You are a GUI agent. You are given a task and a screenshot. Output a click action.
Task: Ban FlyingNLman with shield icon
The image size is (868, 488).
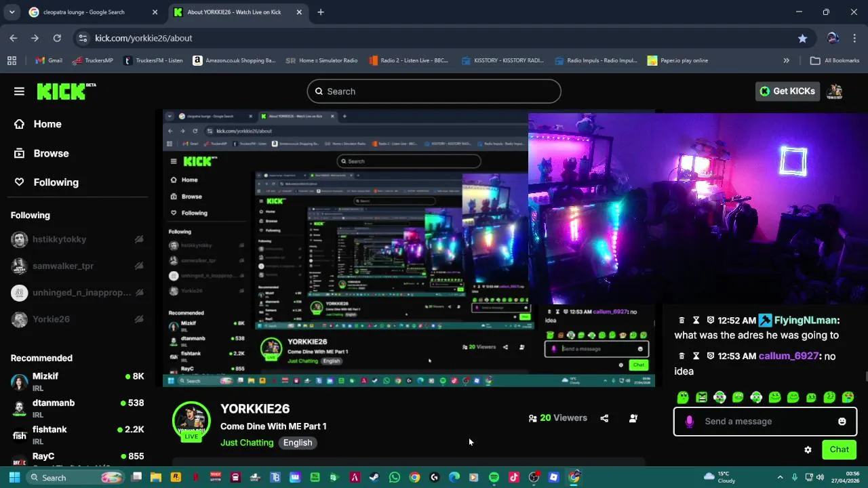(x=711, y=321)
